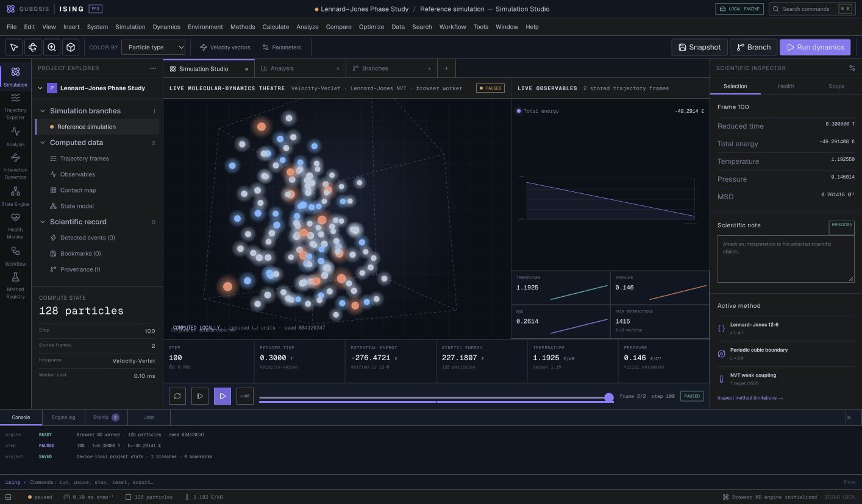Click the Run dynamics button
The width and height of the screenshot is (862, 504).
click(815, 47)
